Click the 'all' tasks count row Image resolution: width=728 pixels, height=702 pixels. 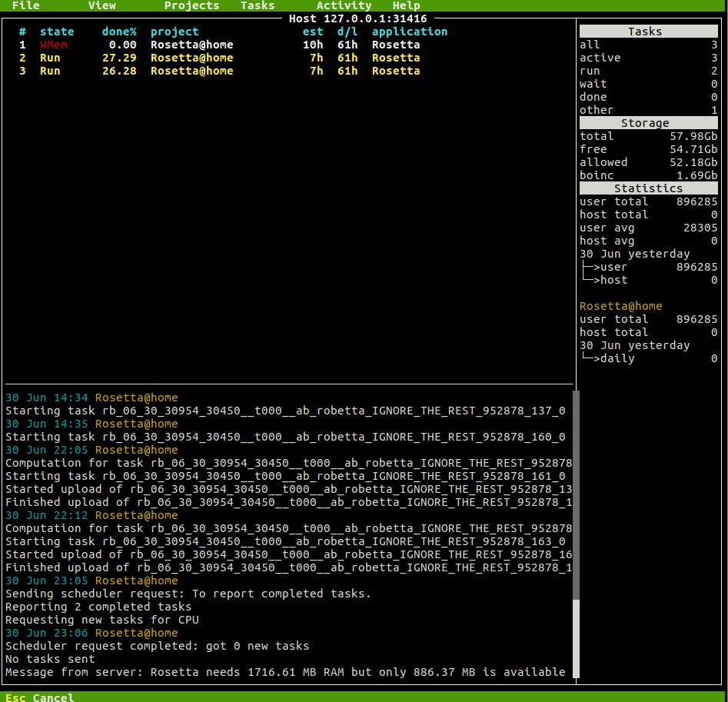pos(648,45)
